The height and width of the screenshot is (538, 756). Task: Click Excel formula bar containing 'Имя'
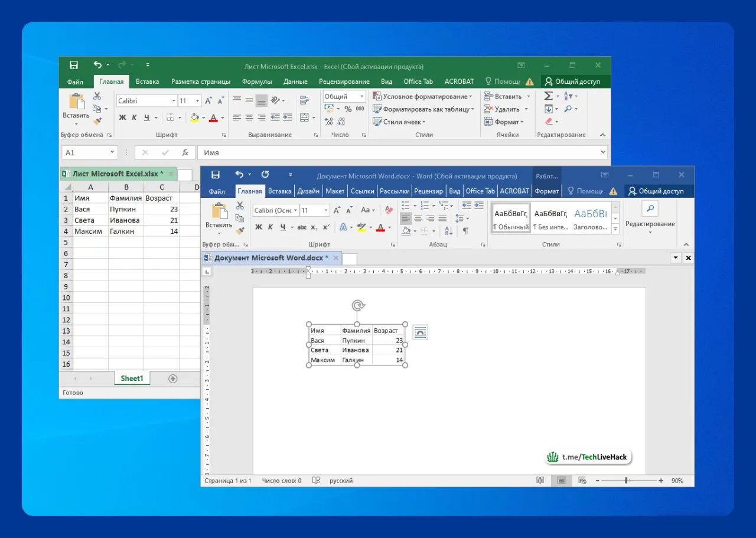402,152
